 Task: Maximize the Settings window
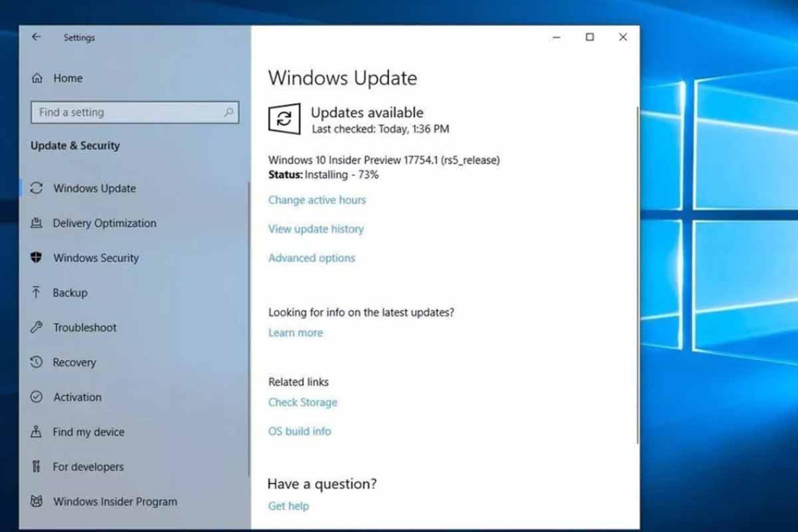click(590, 37)
